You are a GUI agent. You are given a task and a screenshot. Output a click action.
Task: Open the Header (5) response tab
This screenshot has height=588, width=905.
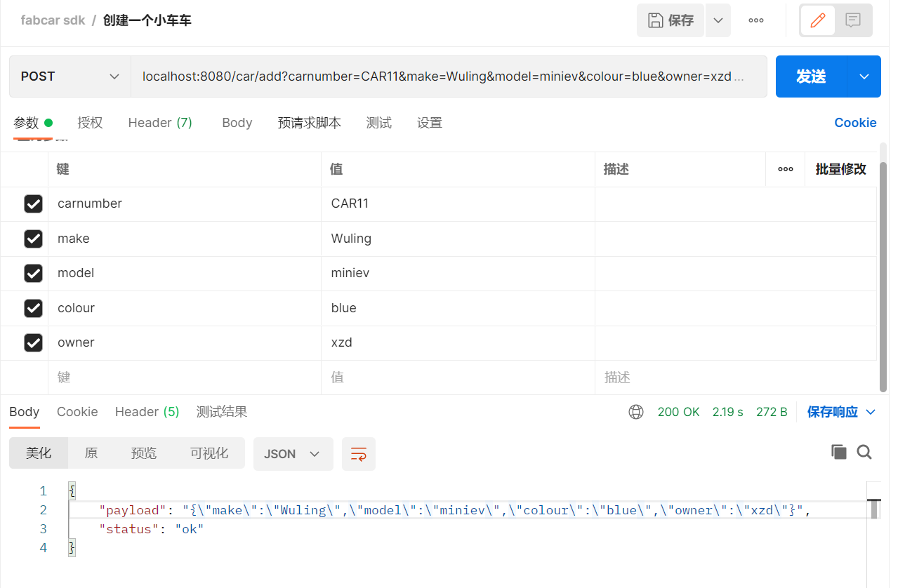pos(146,412)
